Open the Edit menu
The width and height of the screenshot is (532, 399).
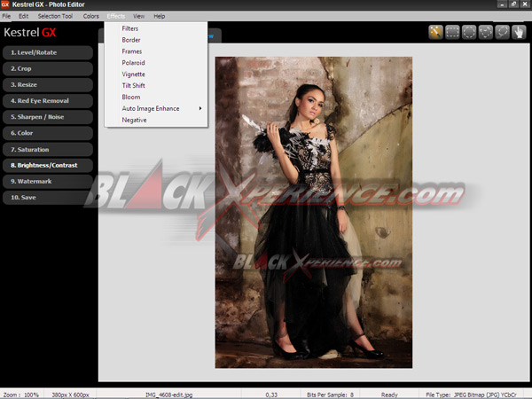point(23,16)
